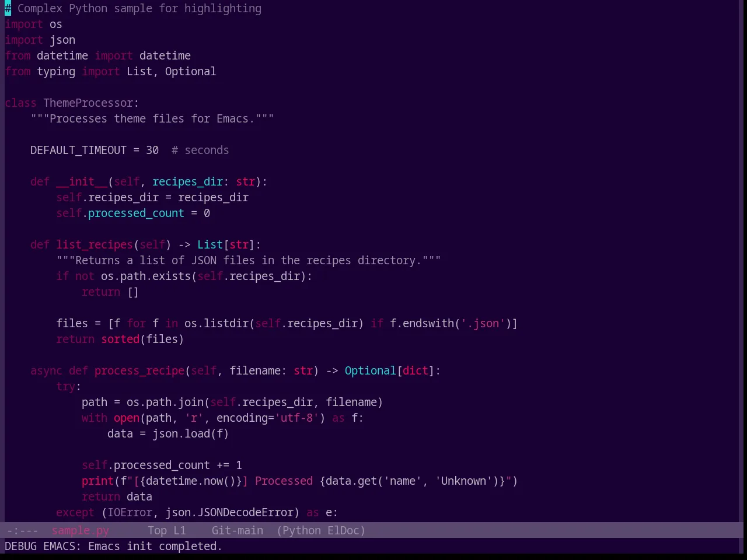
Task: Click the 'open' builtin in the with statement
Action: pyautogui.click(x=127, y=418)
